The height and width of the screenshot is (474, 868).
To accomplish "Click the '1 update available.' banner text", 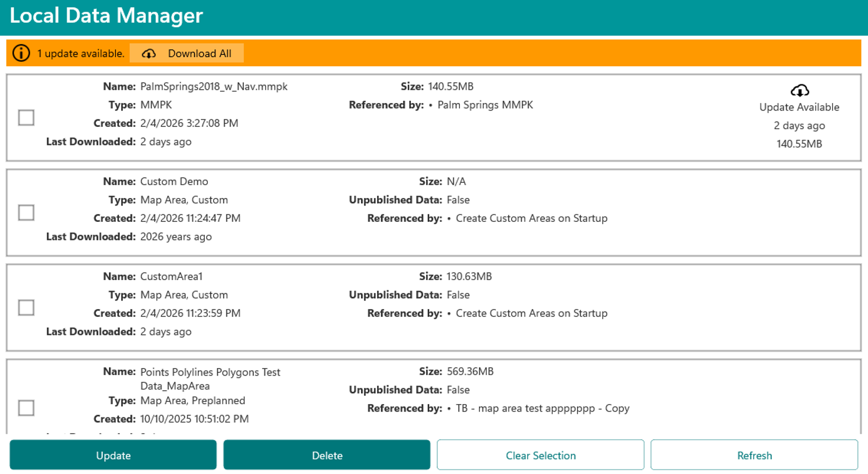I will pyautogui.click(x=81, y=54).
